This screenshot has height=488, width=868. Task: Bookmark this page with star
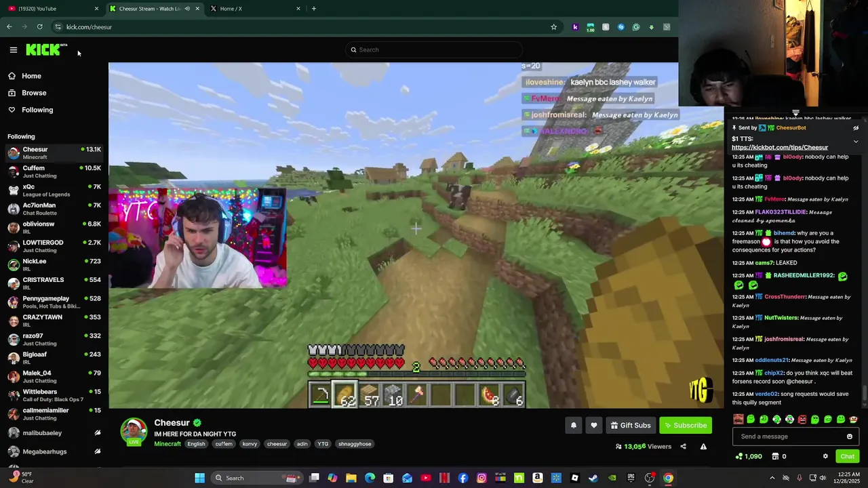click(553, 27)
